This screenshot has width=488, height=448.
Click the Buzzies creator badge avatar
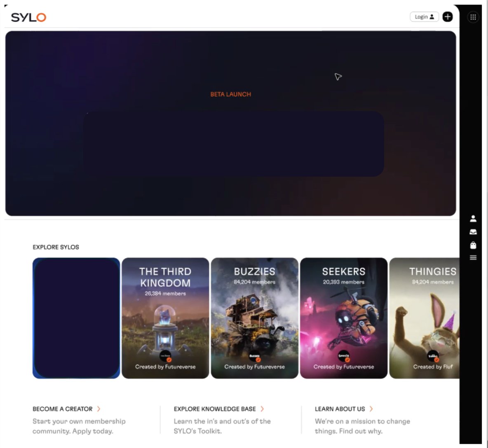(x=255, y=356)
